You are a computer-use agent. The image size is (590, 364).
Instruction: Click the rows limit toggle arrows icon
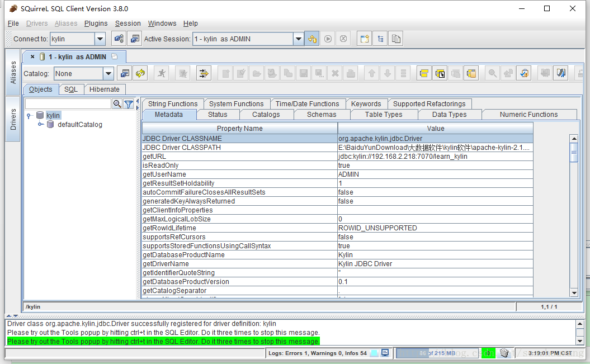pyautogui.click(x=204, y=73)
